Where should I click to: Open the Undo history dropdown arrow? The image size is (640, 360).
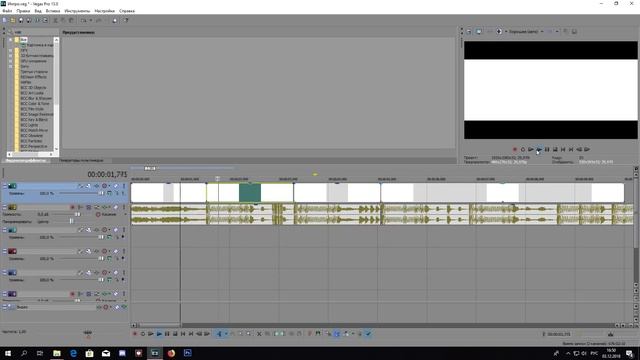[90, 20]
